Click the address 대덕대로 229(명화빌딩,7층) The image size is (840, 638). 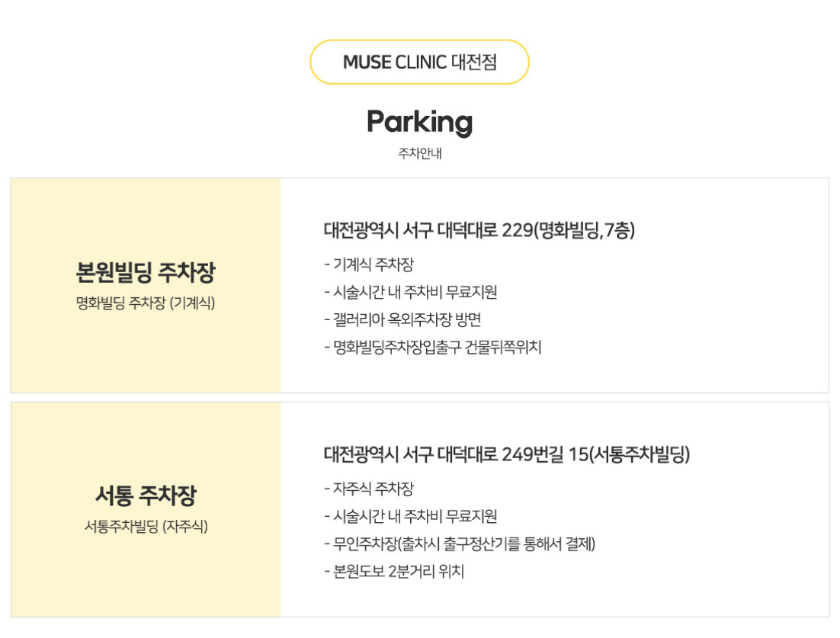[479, 230]
